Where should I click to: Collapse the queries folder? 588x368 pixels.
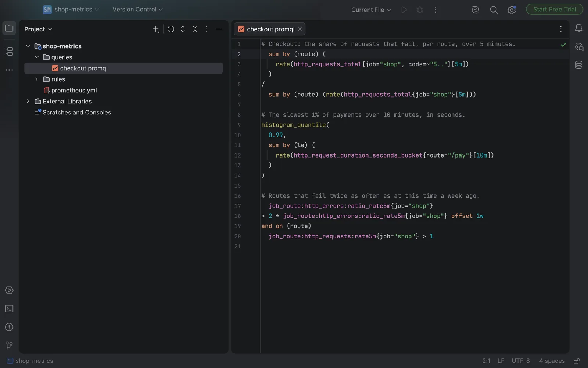37,57
